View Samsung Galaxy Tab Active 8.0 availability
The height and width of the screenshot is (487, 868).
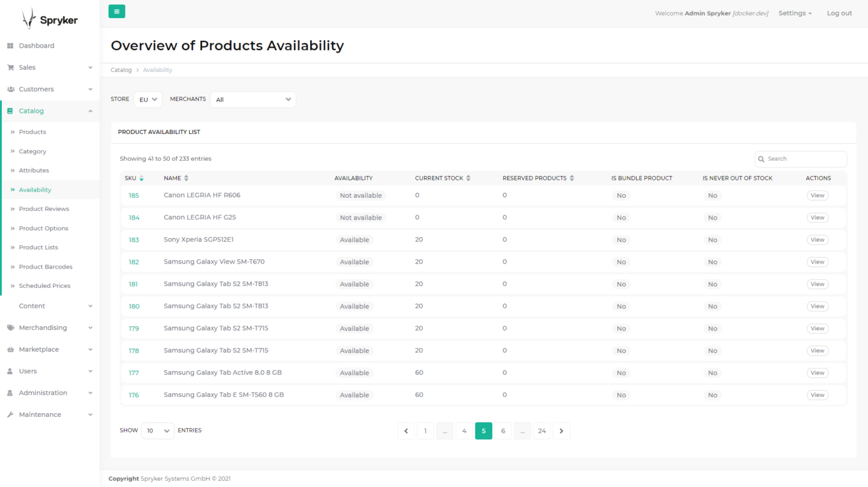click(x=817, y=373)
